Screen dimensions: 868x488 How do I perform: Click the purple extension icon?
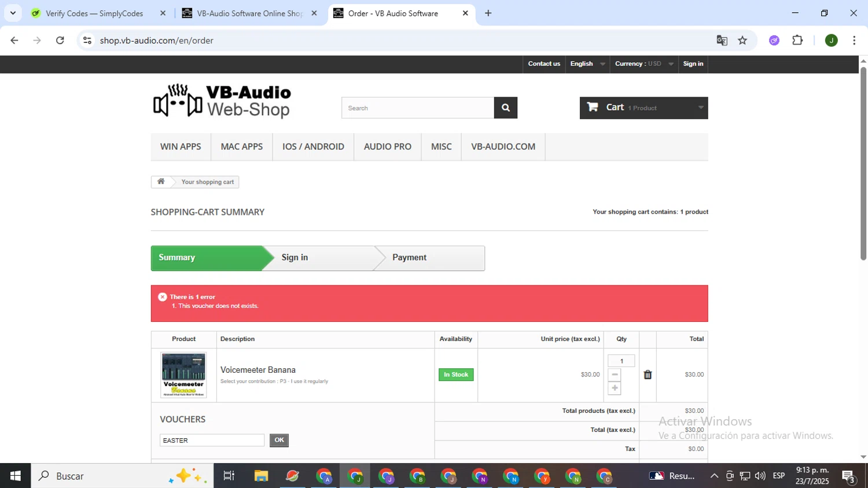click(x=774, y=41)
